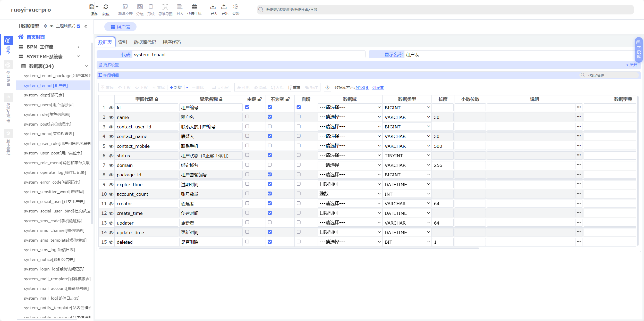Click the top global search field
The height and width of the screenshot is (321, 644).
point(445,10)
